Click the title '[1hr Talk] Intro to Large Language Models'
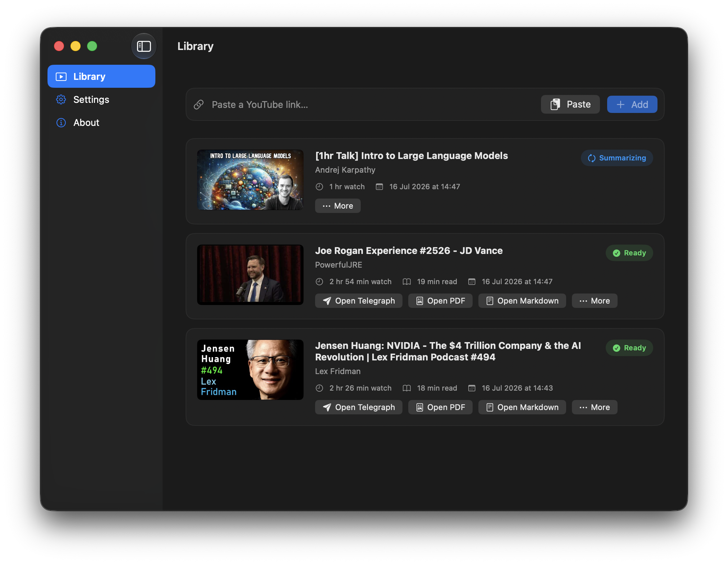The height and width of the screenshot is (564, 728). point(411,156)
